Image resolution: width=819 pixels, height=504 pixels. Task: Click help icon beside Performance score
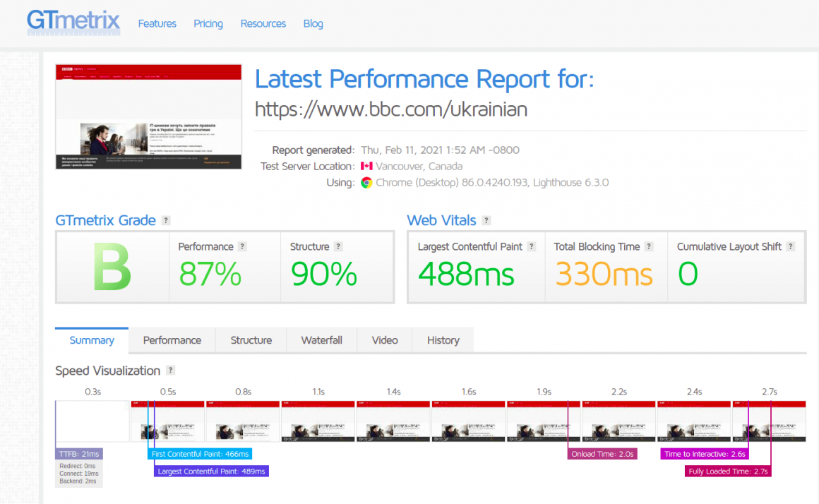[242, 247]
